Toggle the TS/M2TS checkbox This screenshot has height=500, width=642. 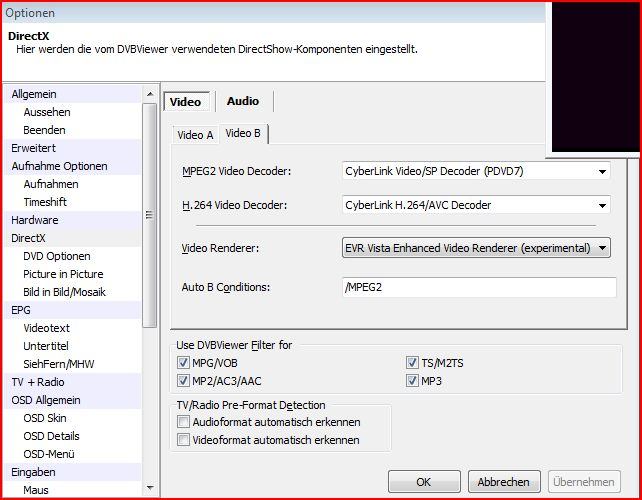[x=412, y=362]
